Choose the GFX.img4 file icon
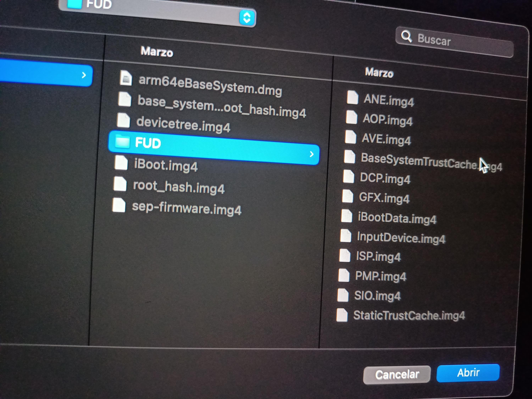 (347, 196)
